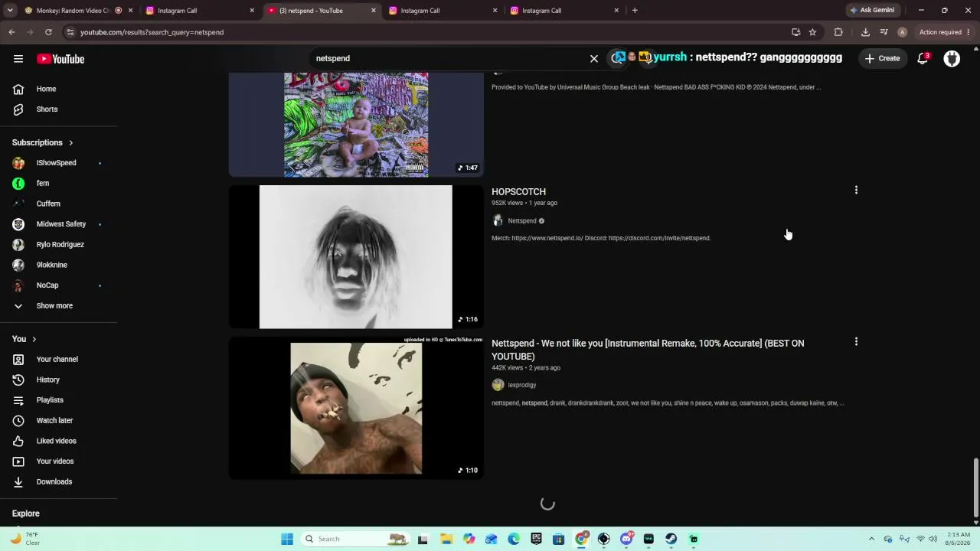Expand the Subscriptions section chevron

(71, 143)
